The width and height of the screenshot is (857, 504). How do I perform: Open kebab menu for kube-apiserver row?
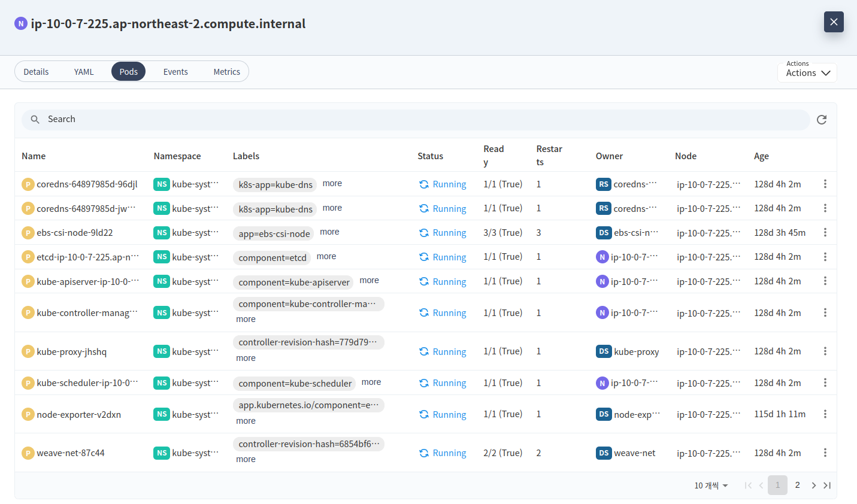pyautogui.click(x=825, y=281)
